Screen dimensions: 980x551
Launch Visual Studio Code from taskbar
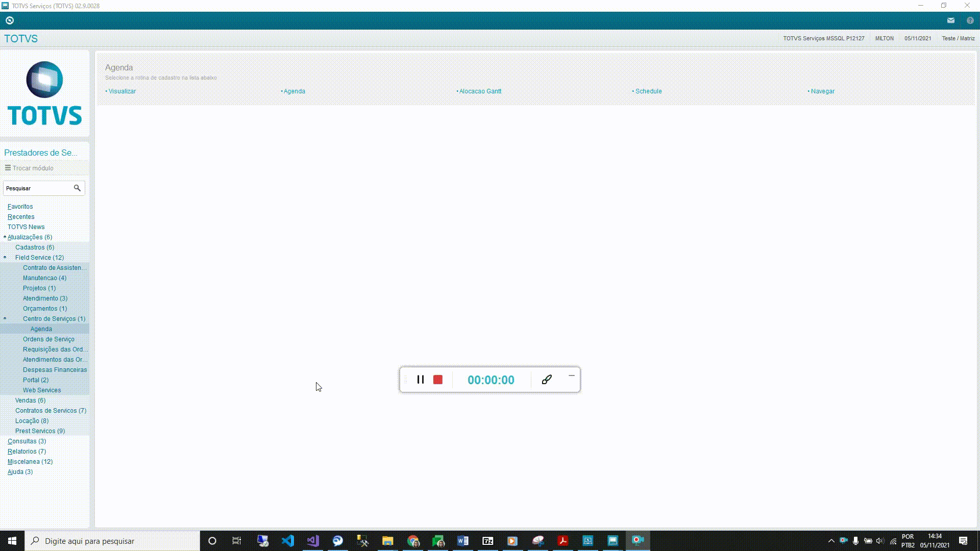click(x=288, y=541)
